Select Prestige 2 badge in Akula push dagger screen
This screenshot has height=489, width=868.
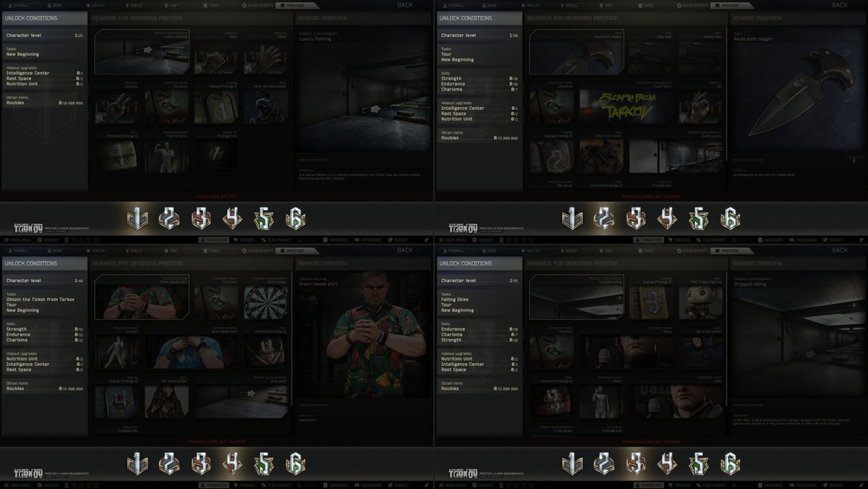(x=605, y=217)
